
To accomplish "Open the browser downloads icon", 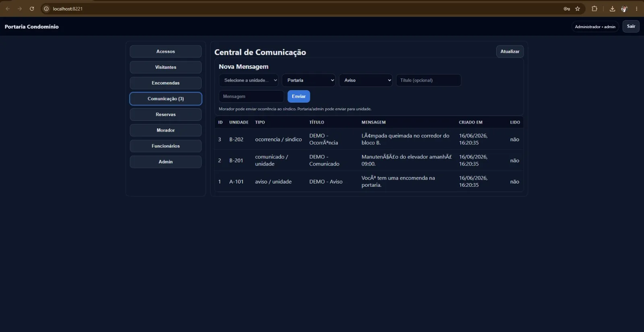I will 612,8.
